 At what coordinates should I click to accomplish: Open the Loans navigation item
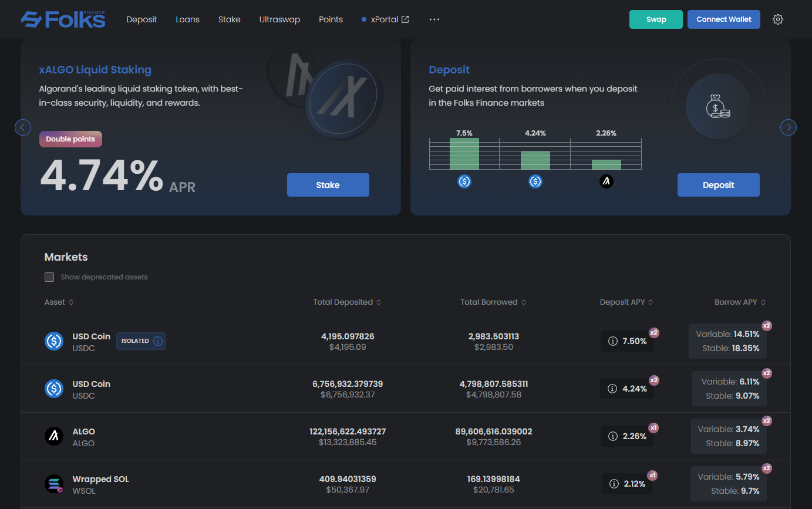point(187,19)
